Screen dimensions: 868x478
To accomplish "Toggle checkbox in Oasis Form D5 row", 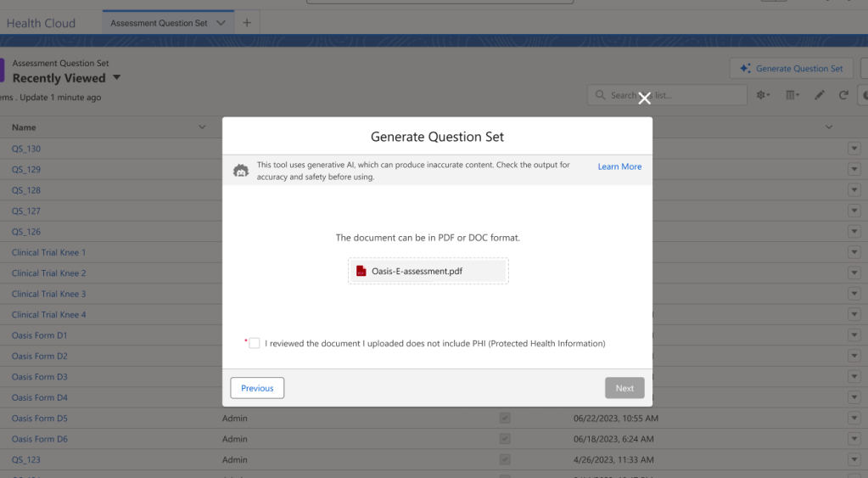I will tap(505, 419).
